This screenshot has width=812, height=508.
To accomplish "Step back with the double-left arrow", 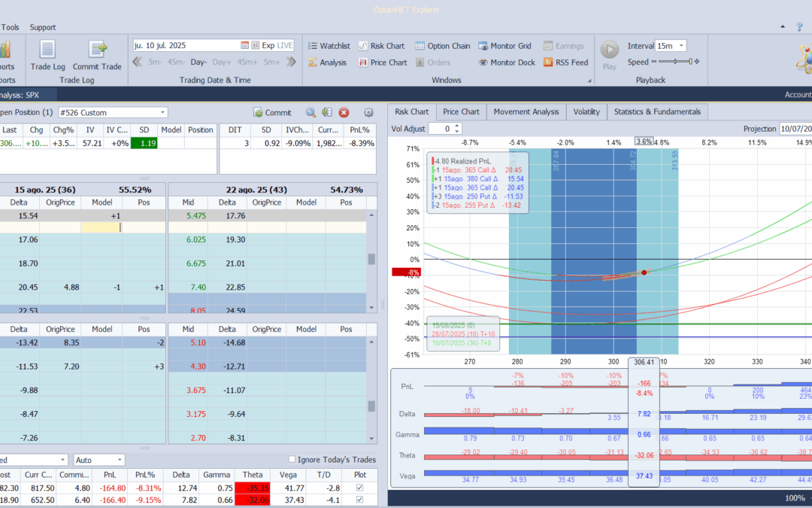I will pos(138,62).
